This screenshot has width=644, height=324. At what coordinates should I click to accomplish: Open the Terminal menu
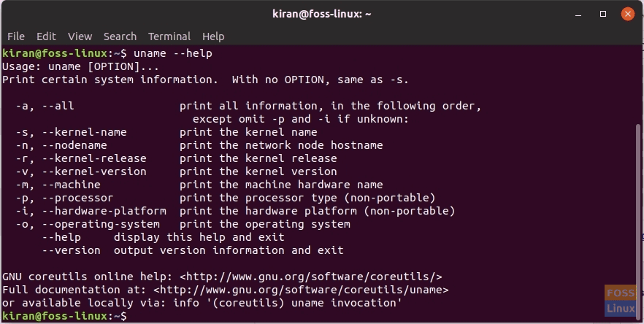(169, 36)
